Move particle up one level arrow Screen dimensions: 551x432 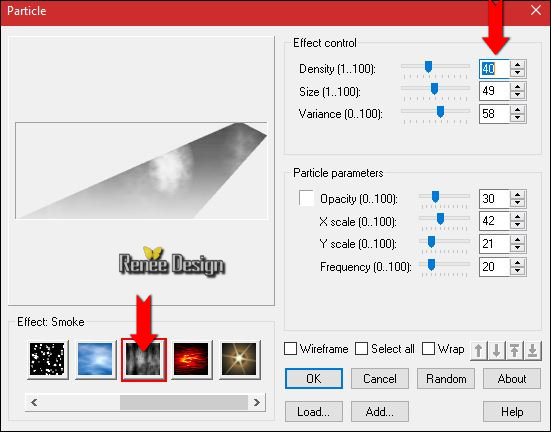(479, 350)
